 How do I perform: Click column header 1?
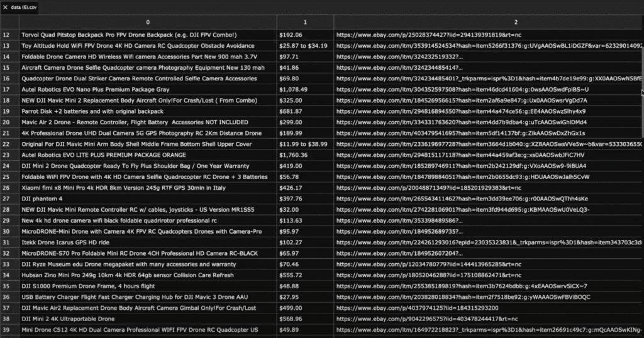[305, 22]
